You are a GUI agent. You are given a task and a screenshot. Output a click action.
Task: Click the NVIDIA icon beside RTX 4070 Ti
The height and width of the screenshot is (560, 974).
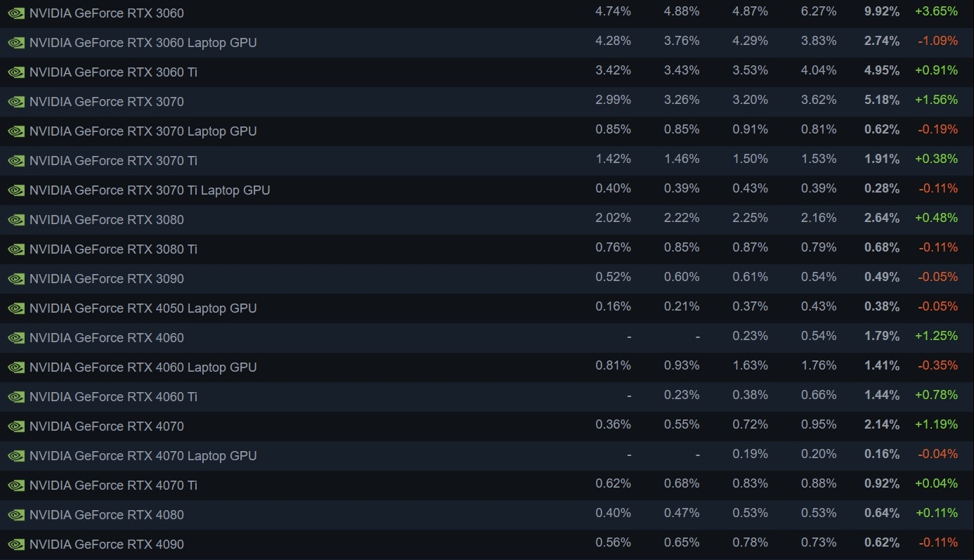pos(16,486)
